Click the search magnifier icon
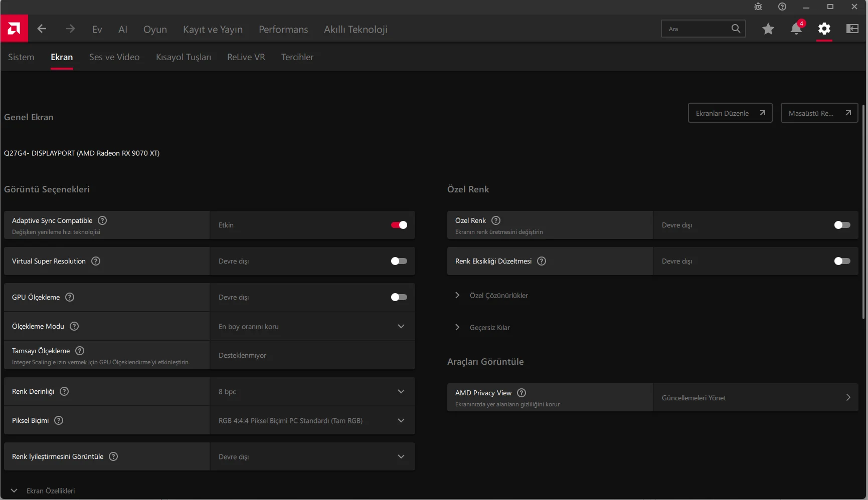 tap(736, 29)
